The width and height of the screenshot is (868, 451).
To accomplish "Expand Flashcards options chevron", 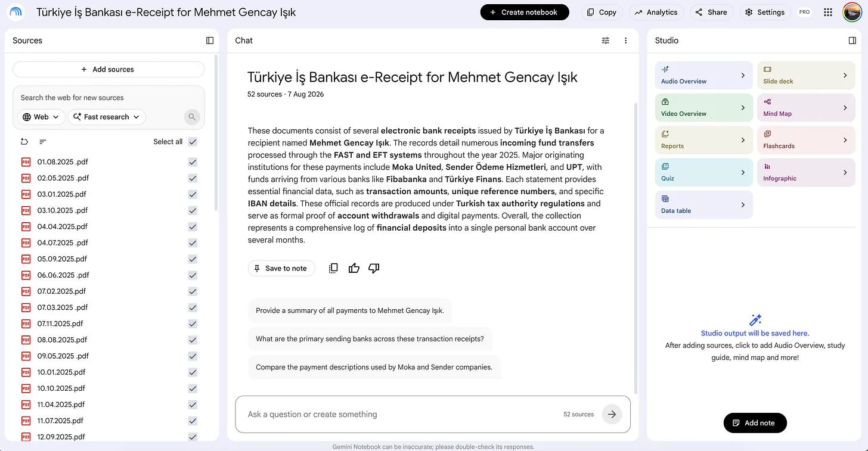I will click(x=845, y=140).
